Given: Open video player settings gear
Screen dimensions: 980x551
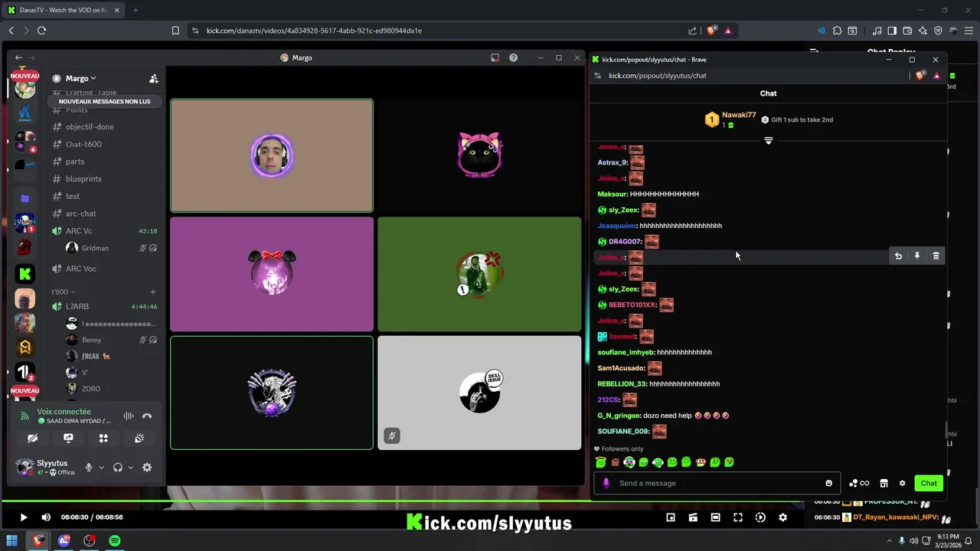Looking at the screenshot, I should [782, 517].
